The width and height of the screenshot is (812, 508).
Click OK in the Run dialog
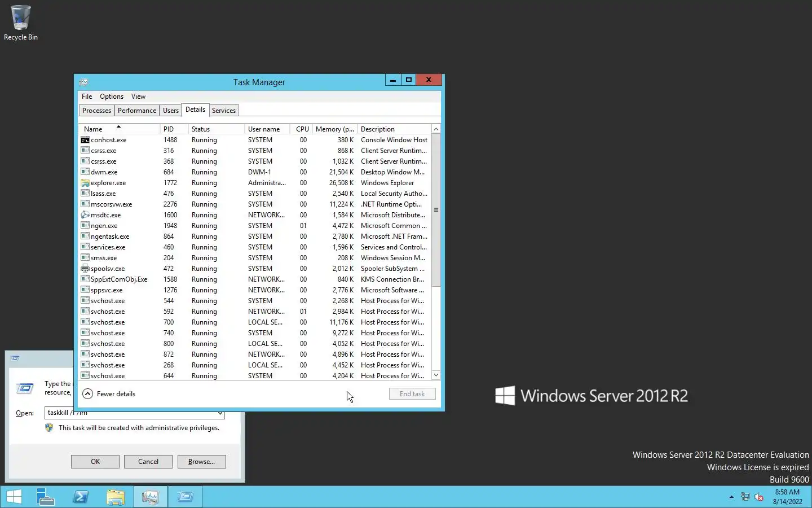(x=95, y=462)
